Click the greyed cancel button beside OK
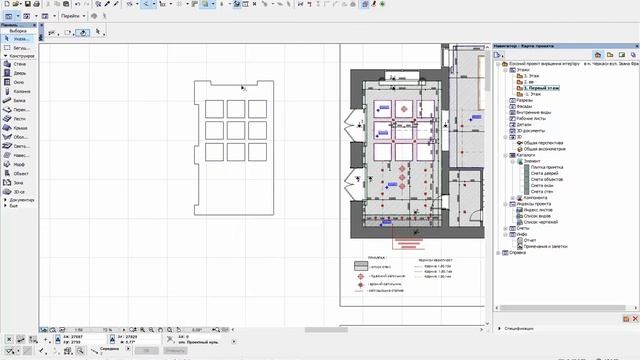 175,351
